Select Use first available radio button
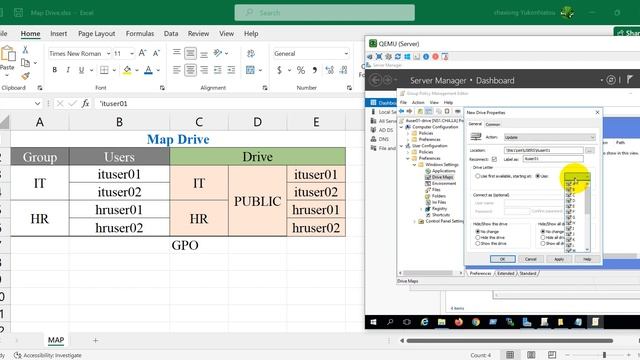 (477, 176)
